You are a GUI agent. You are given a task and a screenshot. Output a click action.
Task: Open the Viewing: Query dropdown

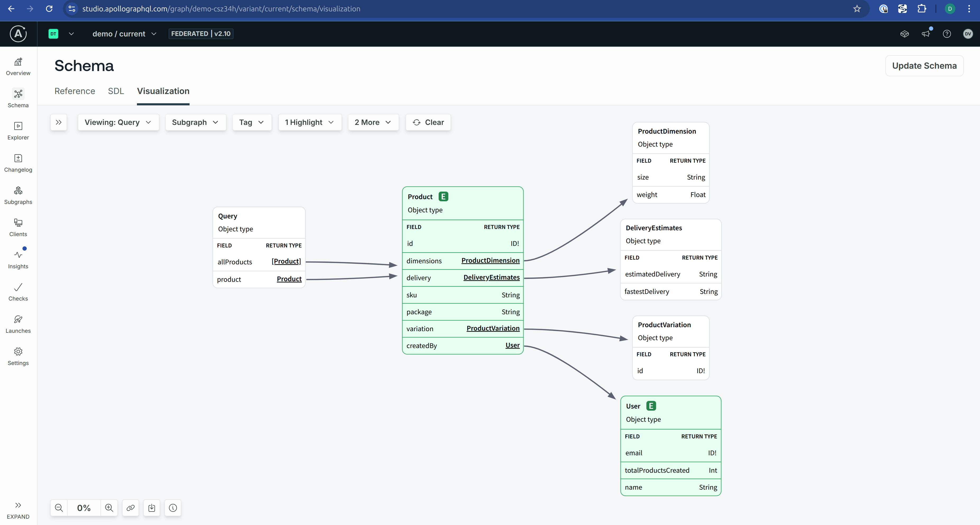(118, 123)
